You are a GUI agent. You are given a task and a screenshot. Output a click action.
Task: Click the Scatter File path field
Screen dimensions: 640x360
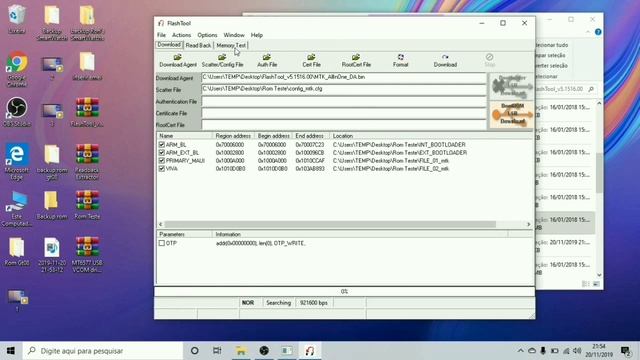tap(344, 89)
